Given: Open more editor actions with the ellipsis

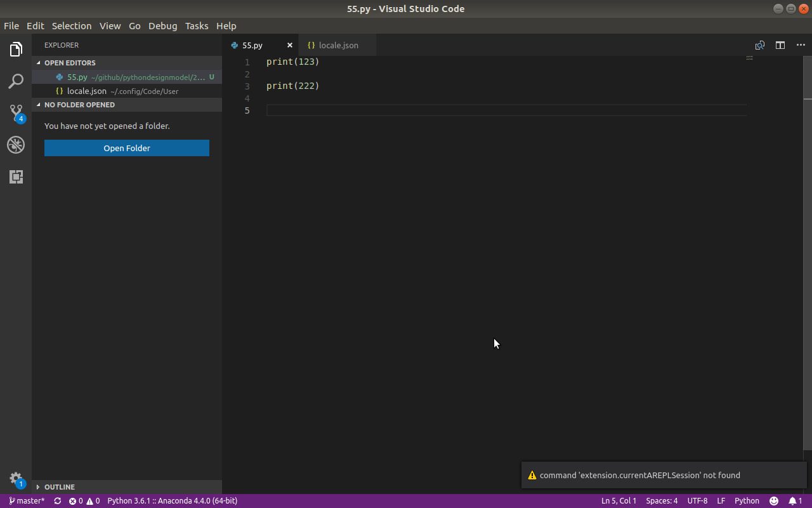Looking at the screenshot, I should (x=800, y=45).
